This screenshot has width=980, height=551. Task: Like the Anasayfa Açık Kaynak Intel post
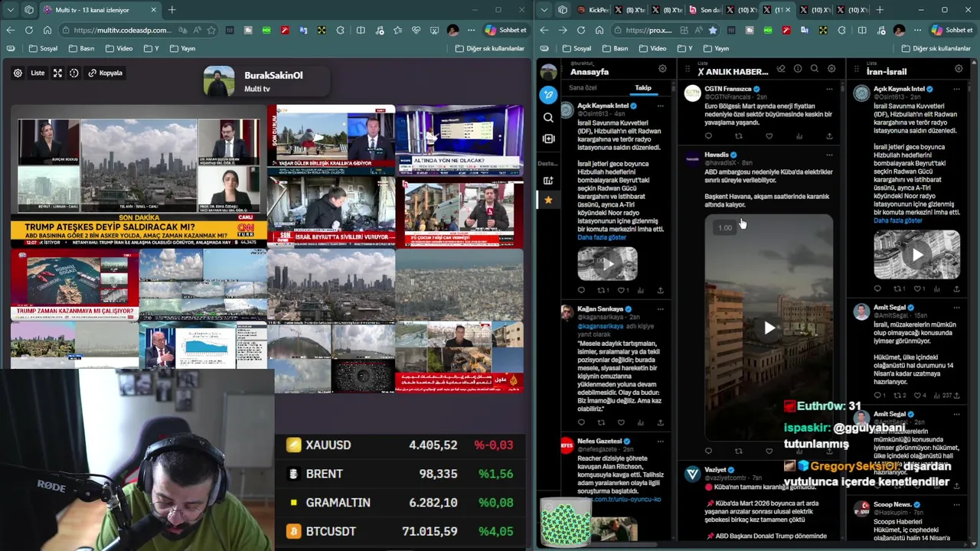point(621,291)
